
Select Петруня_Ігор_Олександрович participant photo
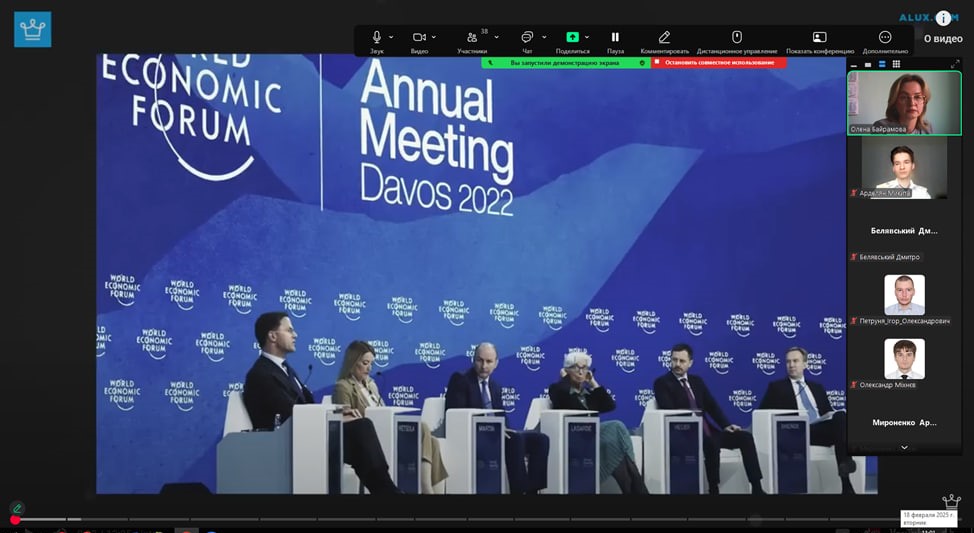coord(904,295)
